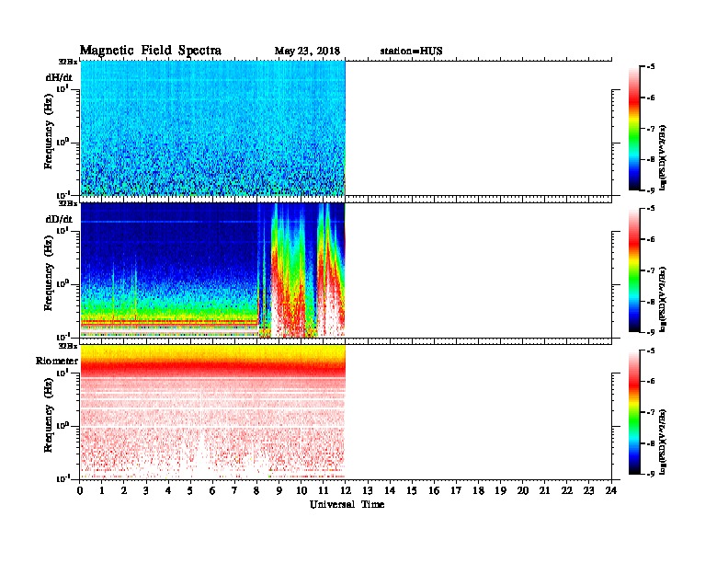Click hour '7' on the Universal Time axis
728x563 pixels.
[x=234, y=490]
